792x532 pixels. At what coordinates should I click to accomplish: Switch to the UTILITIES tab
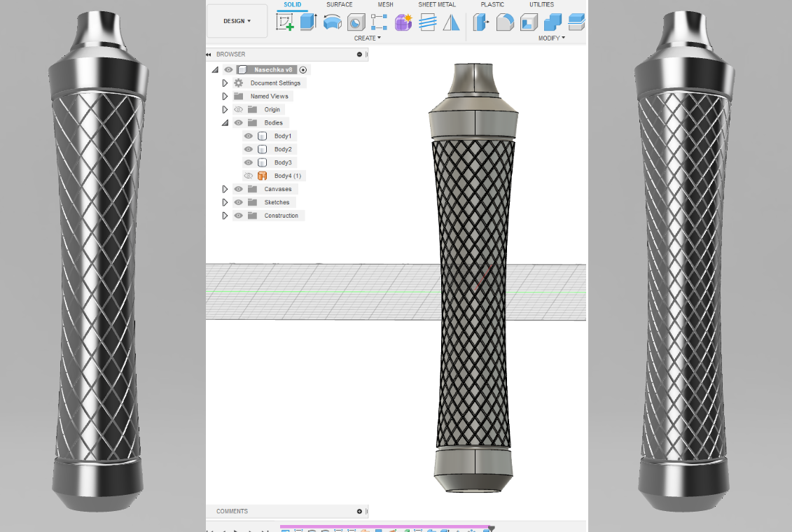[x=541, y=4]
